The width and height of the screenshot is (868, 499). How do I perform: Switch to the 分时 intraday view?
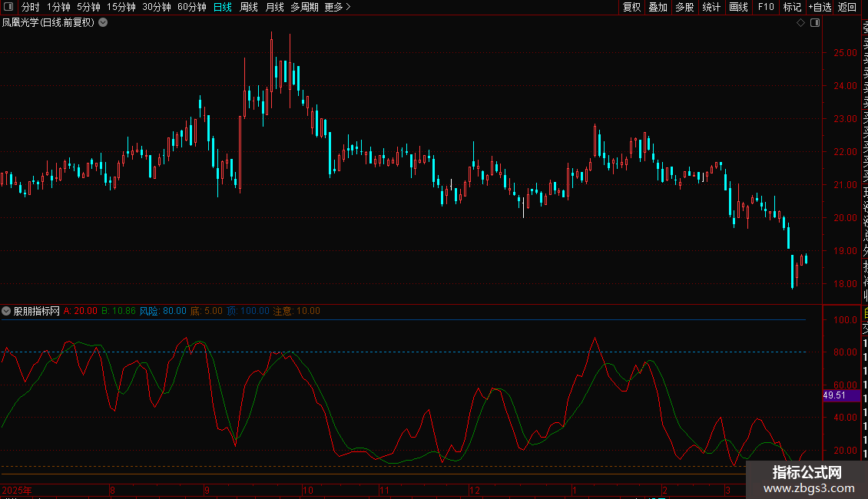click(x=30, y=7)
